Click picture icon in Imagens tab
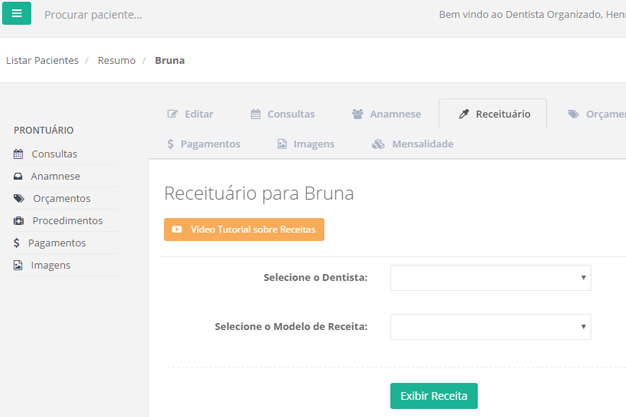 282,144
